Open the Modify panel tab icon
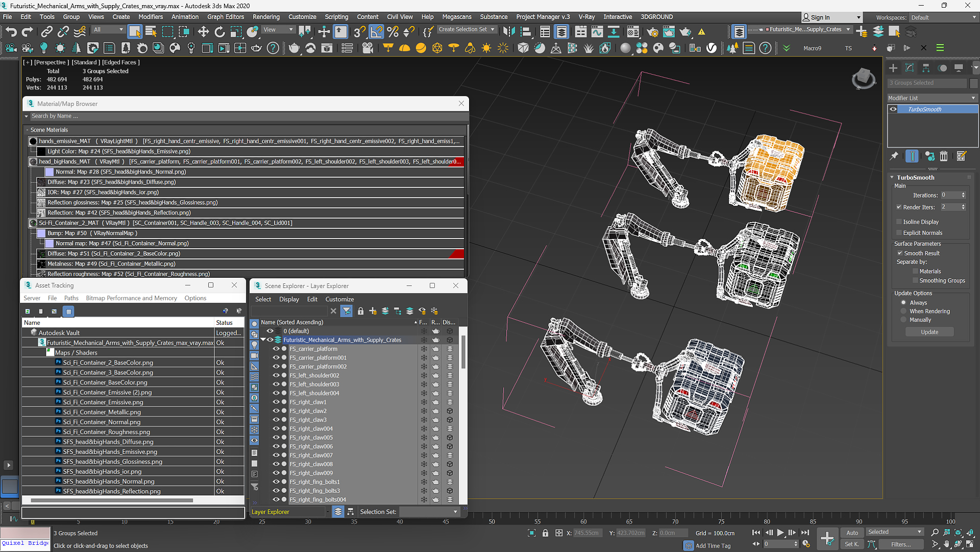980x552 pixels. point(910,68)
